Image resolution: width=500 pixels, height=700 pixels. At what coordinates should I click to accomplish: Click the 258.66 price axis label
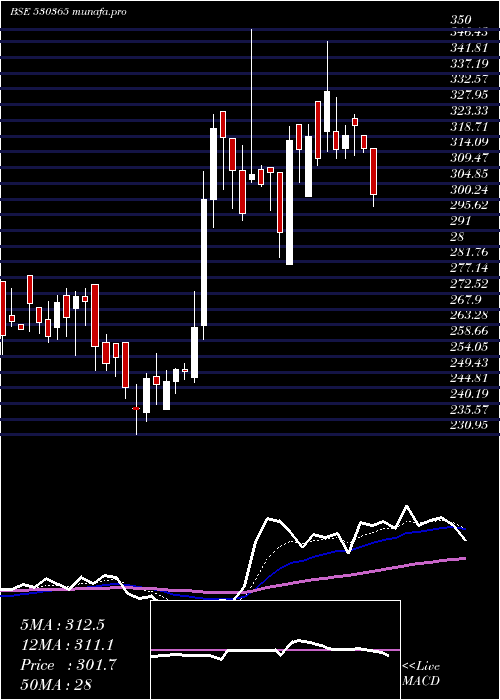(468, 331)
